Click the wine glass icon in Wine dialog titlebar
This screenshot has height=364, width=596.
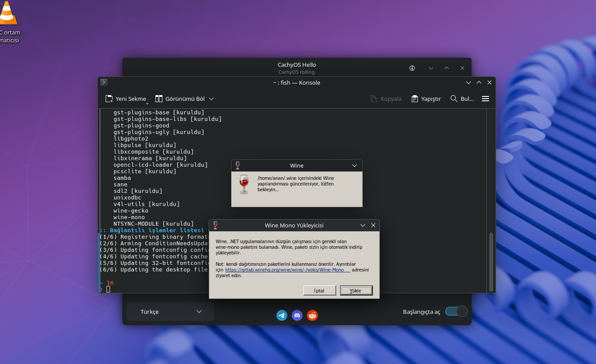pos(238,165)
